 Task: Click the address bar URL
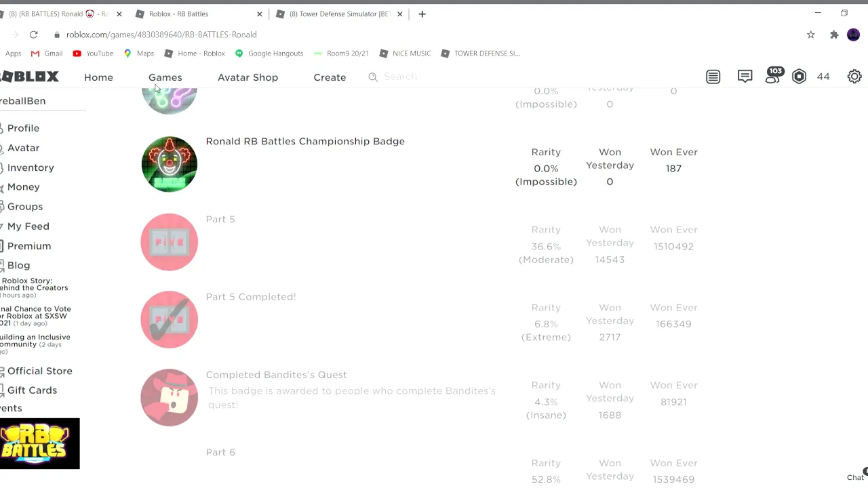point(161,35)
